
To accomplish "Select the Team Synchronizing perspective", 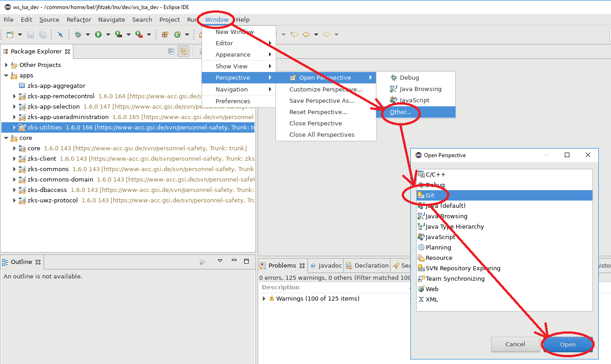I will point(504,279).
